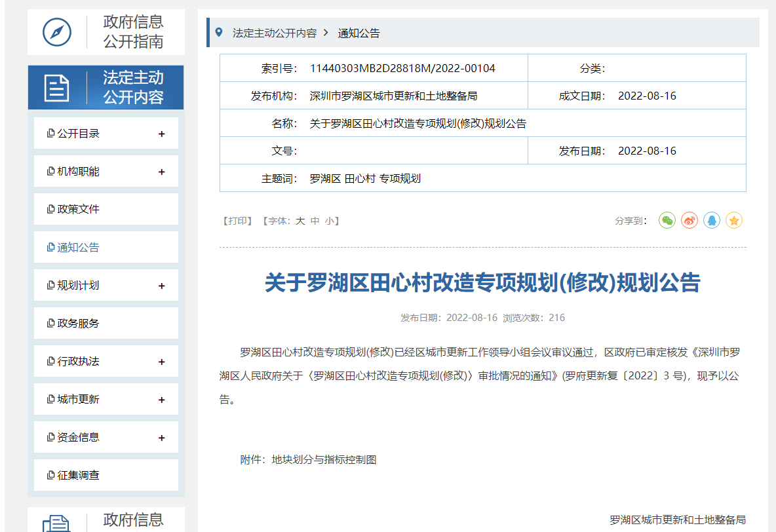Viewport: 776px width, 532px height.
Task: Expand the 公开目录 section
Action: pyautogui.click(x=162, y=134)
